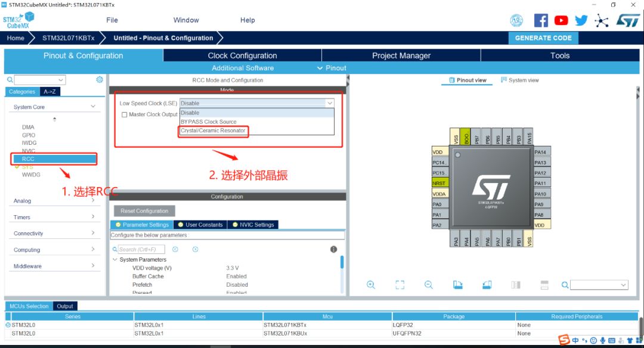644x348 pixels.
Task: Switch to System view
Action: [519, 80]
